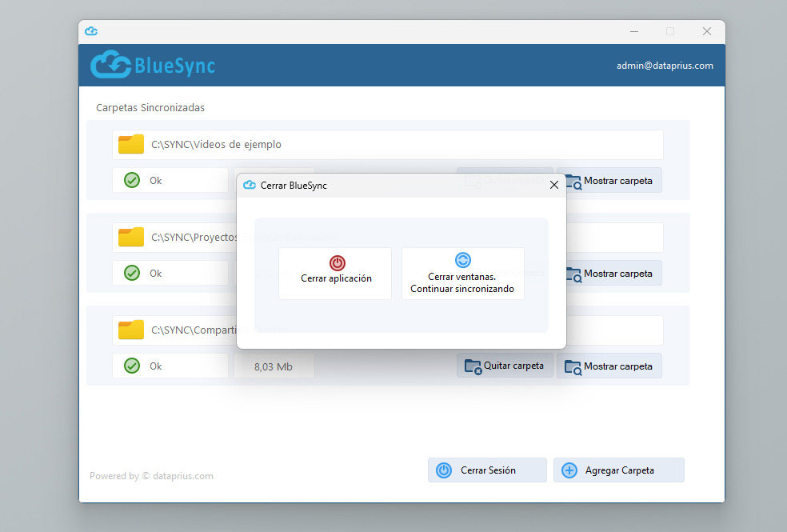Minimize the BlueSync main window
Viewport: 787px width, 532px height.
pos(634,32)
